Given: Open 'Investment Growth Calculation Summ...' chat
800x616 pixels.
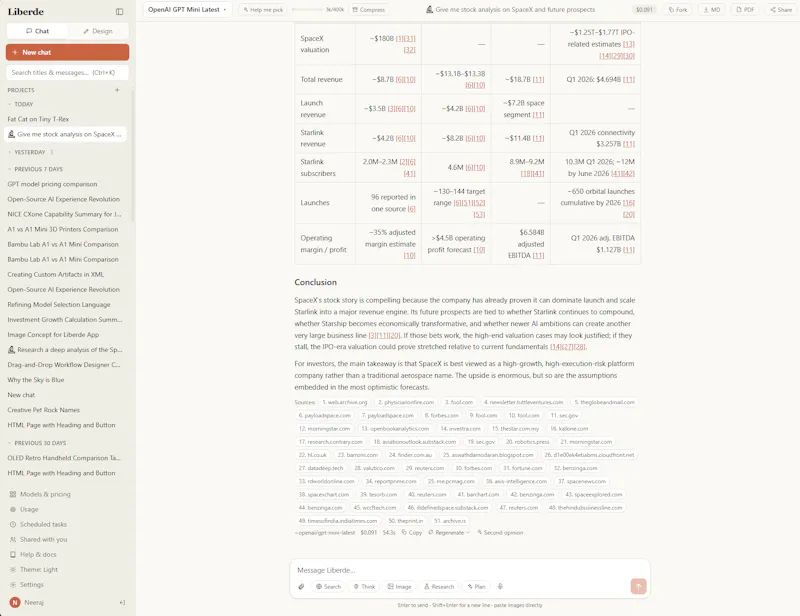Looking at the screenshot, I should pos(65,319).
